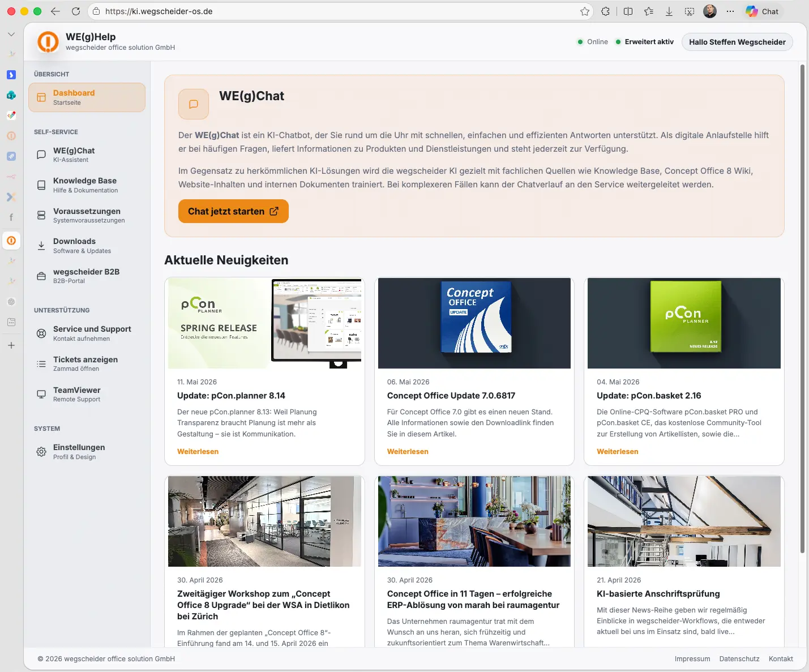Open the browser extensions puzzle icon
The width and height of the screenshot is (809, 672).
coord(606,11)
